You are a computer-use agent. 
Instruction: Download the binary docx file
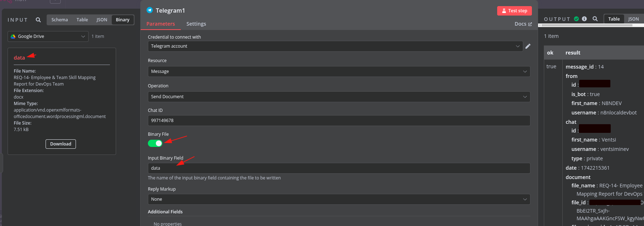61,144
